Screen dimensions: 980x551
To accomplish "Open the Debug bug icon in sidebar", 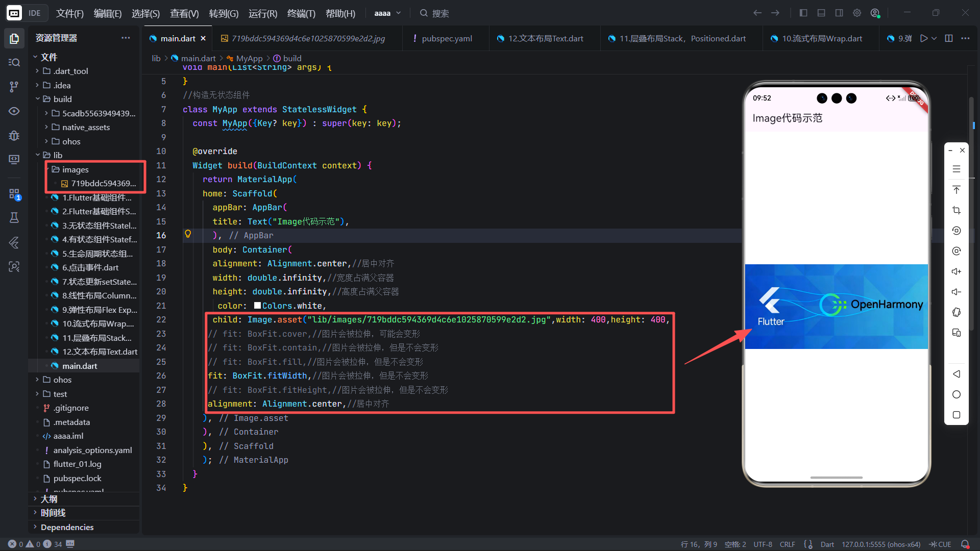I will [x=14, y=135].
